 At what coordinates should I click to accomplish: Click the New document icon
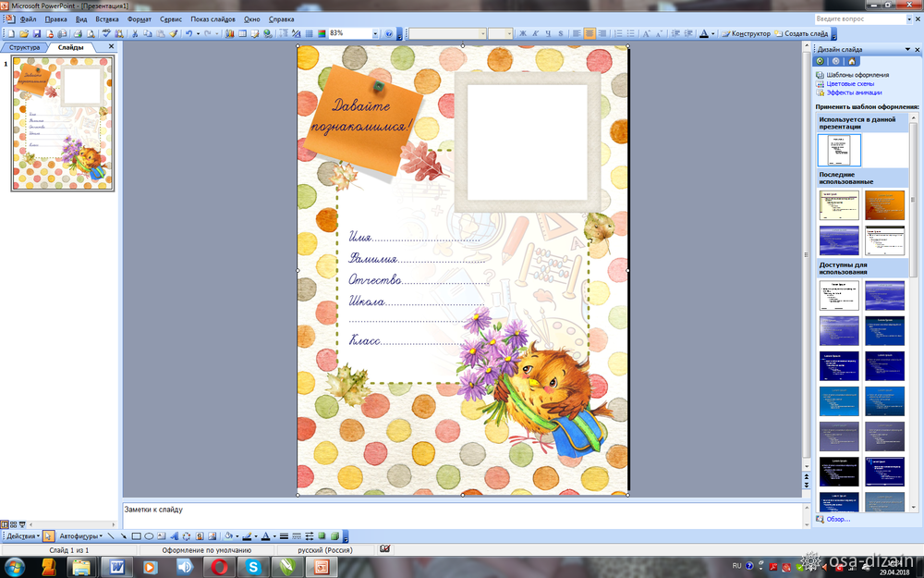10,33
